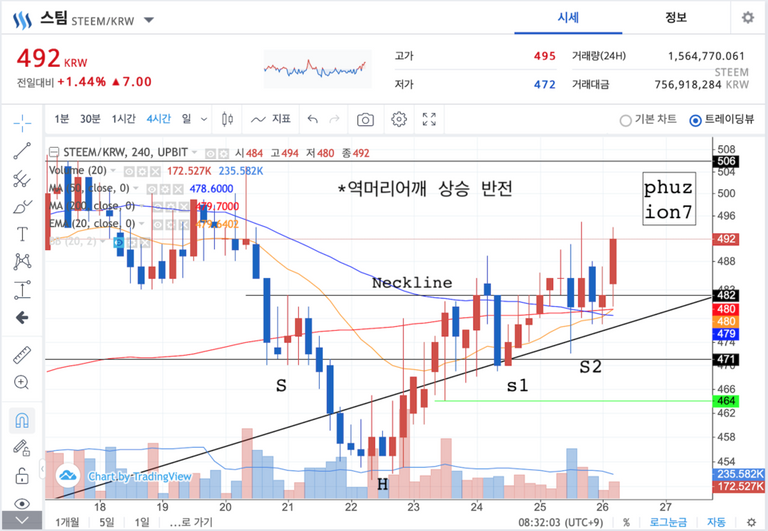The height and width of the screenshot is (531, 768).
Task: Click the 08:32:03 (UTC+9) timezone clock
Action: [561, 522]
